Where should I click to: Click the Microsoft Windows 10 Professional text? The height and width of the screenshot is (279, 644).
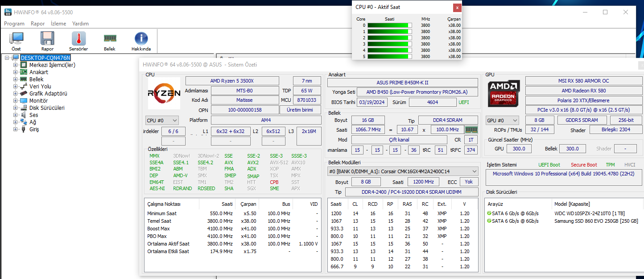tap(563, 174)
